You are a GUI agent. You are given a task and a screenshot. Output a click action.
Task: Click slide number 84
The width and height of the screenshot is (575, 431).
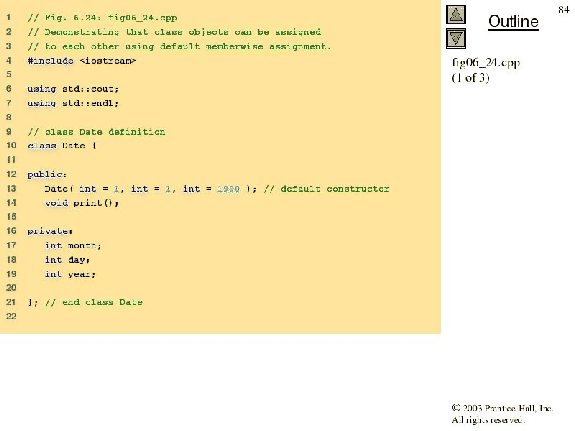pyautogui.click(x=564, y=10)
